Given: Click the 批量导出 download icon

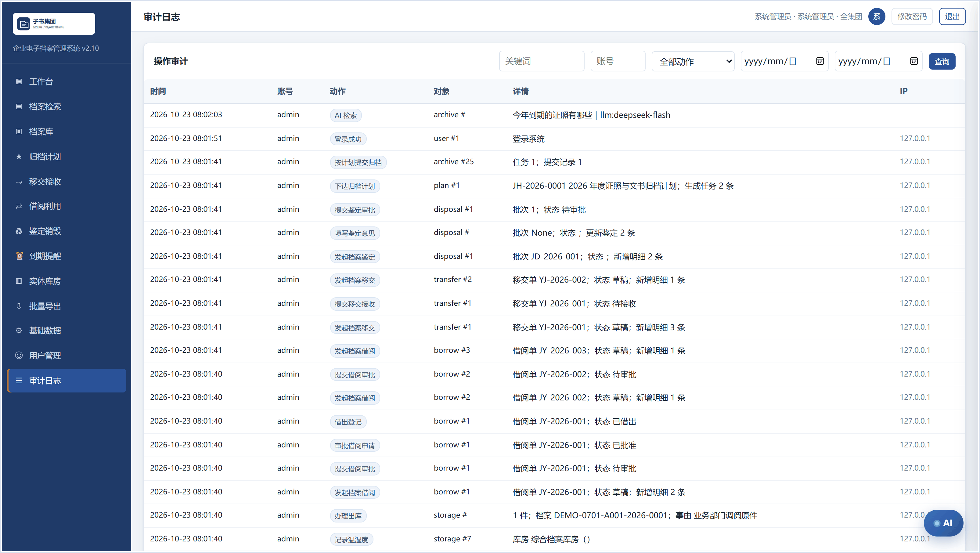Looking at the screenshot, I should [19, 306].
